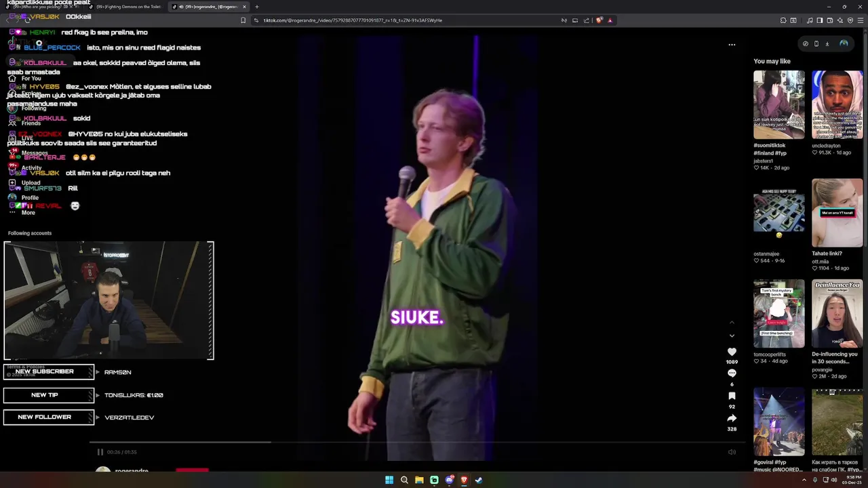Open the ostanmajee video thumbnail
The height and width of the screenshot is (488, 868).
779,213
